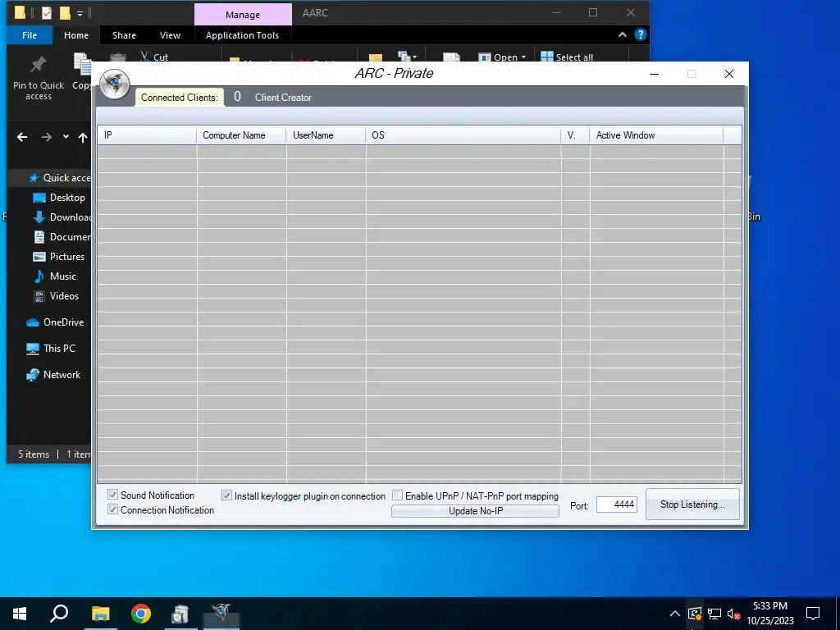Screen dimensions: 840x630
Task: Click the security alert tray icon
Action: (694, 614)
